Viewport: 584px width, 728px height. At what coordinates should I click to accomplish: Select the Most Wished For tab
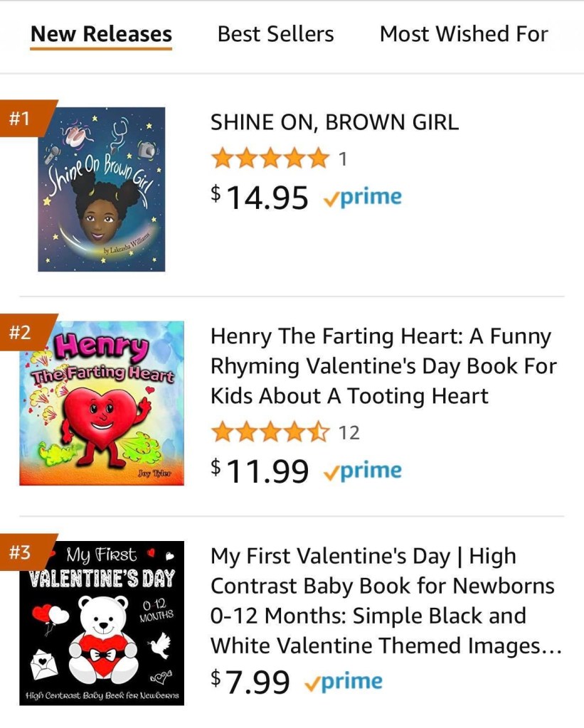[x=464, y=34]
